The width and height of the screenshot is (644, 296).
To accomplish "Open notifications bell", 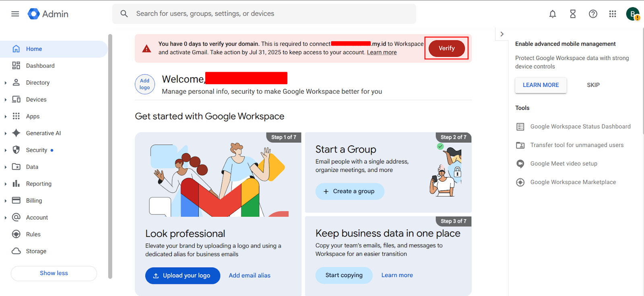I will (553, 14).
